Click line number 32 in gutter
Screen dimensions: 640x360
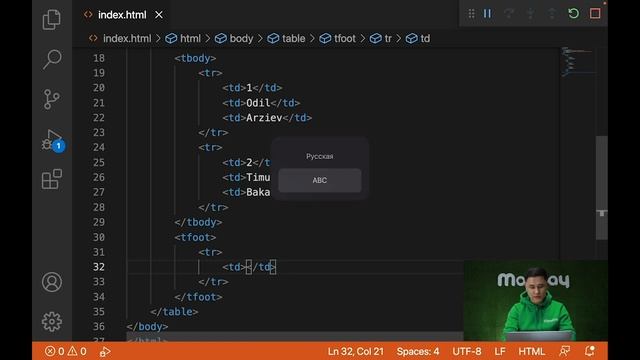(x=99, y=267)
